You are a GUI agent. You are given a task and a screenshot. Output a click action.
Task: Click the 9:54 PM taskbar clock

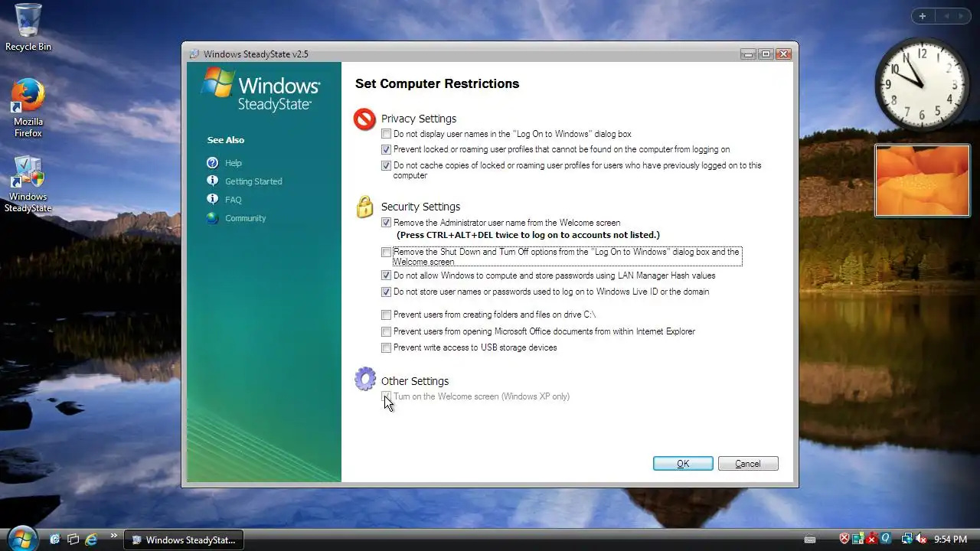pyautogui.click(x=950, y=540)
